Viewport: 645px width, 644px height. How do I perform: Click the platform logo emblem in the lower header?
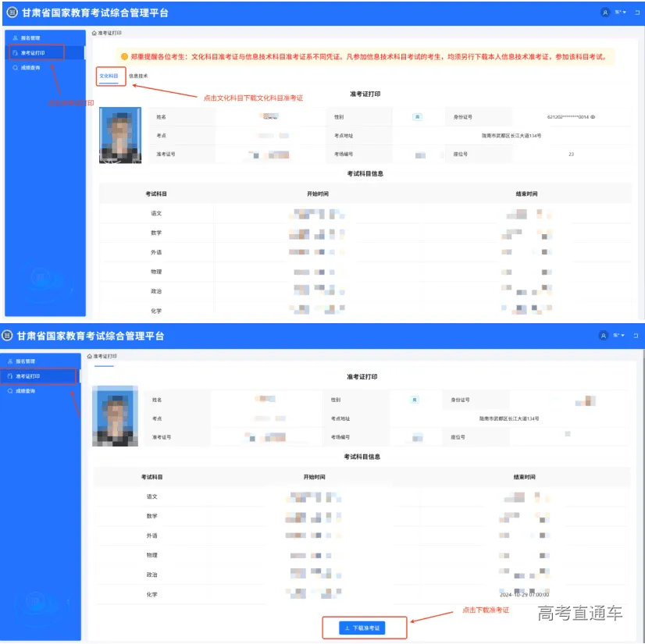(9, 336)
